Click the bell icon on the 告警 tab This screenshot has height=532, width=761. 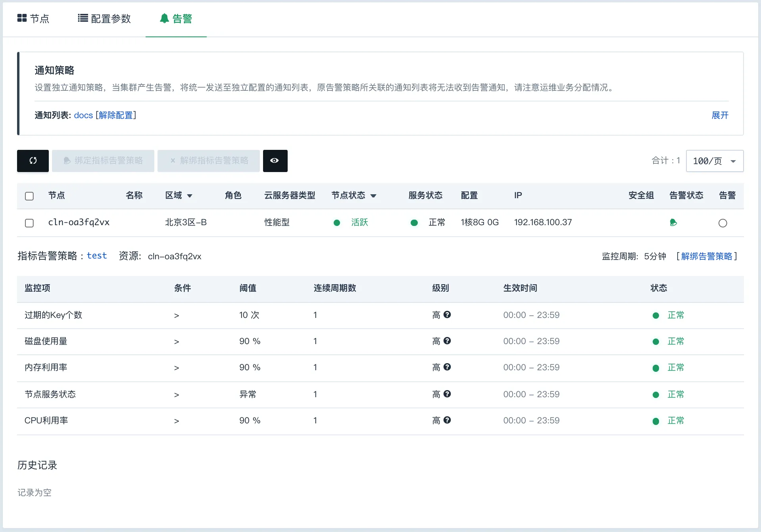[x=164, y=18]
